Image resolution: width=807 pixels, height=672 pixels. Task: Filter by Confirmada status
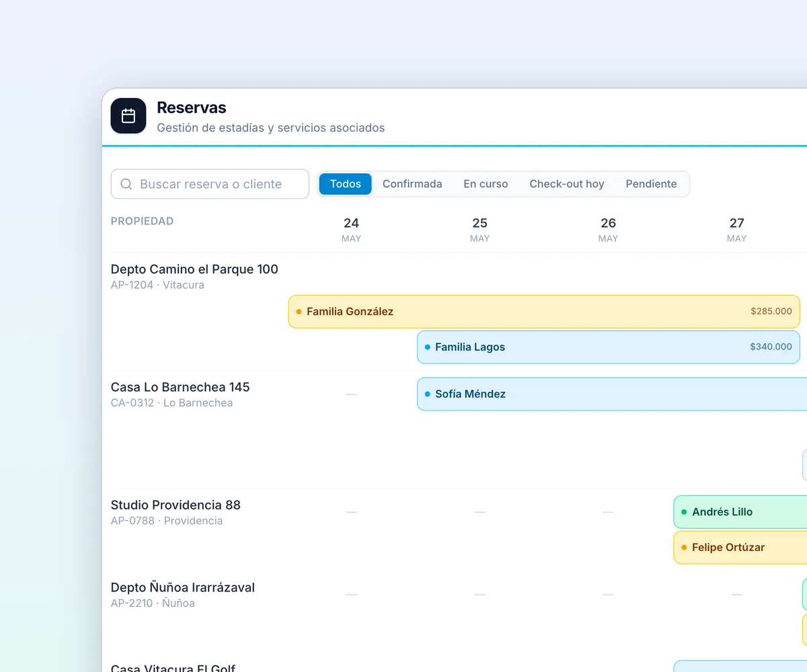tap(412, 184)
